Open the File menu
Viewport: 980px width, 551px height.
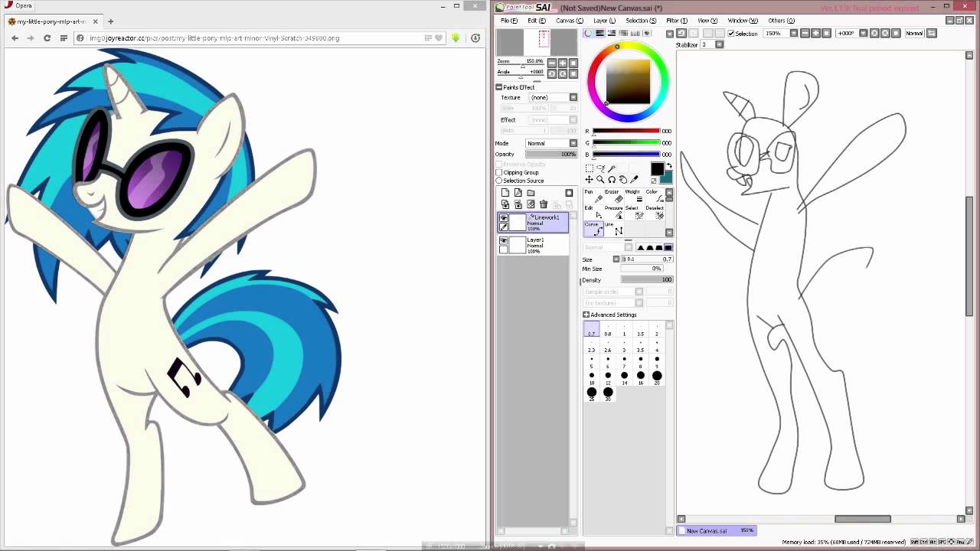click(508, 21)
